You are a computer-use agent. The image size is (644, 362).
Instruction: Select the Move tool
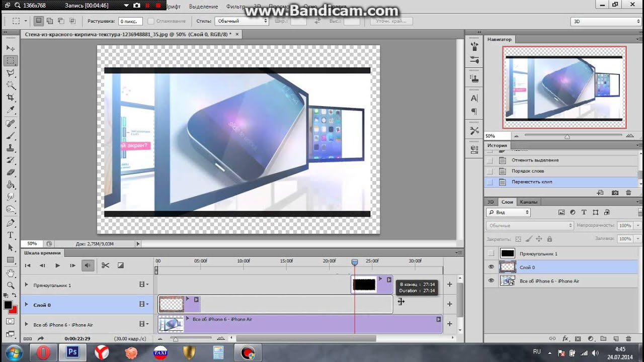[x=11, y=48]
